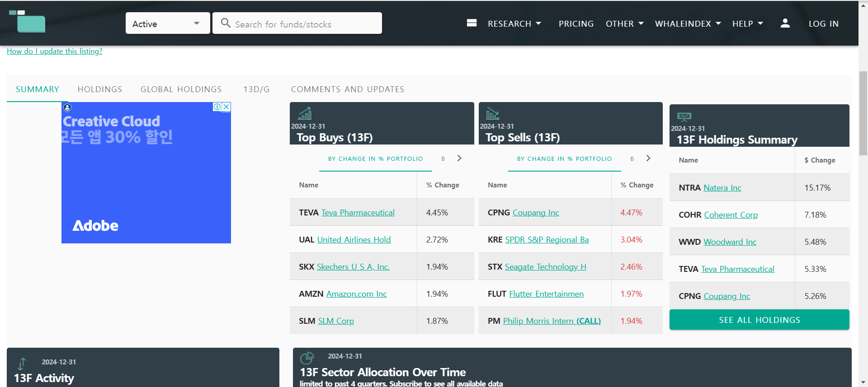Expand the Research menu

[x=514, y=23]
